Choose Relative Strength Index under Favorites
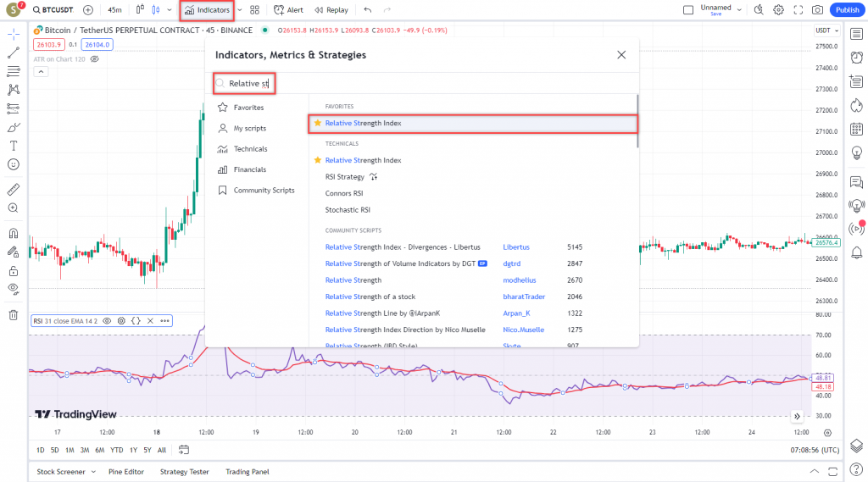This screenshot has height=482, width=868. pos(473,124)
